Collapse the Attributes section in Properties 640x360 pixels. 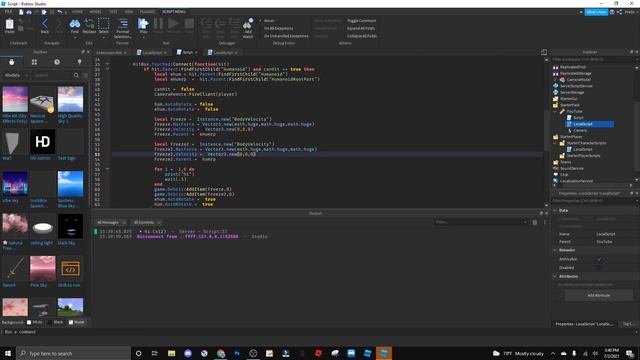[555, 277]
